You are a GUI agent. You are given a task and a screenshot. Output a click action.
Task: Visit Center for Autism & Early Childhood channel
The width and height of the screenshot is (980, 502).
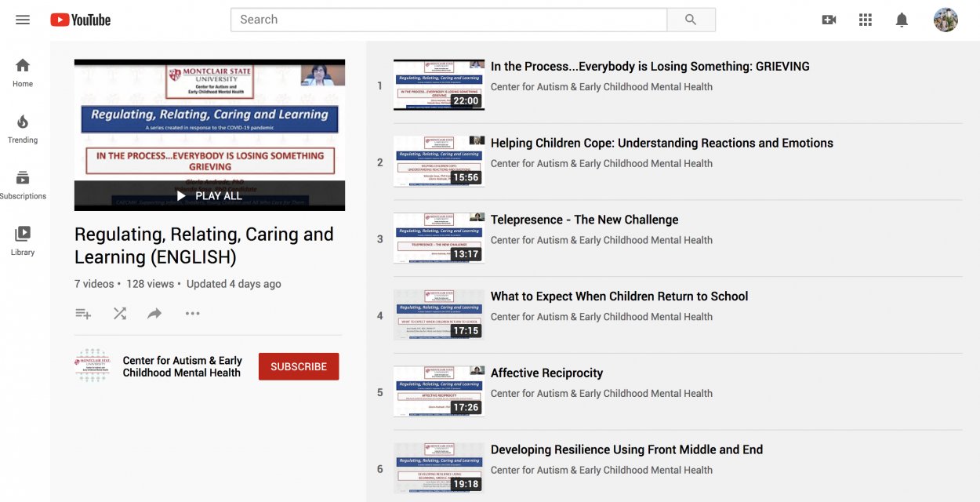182,366
